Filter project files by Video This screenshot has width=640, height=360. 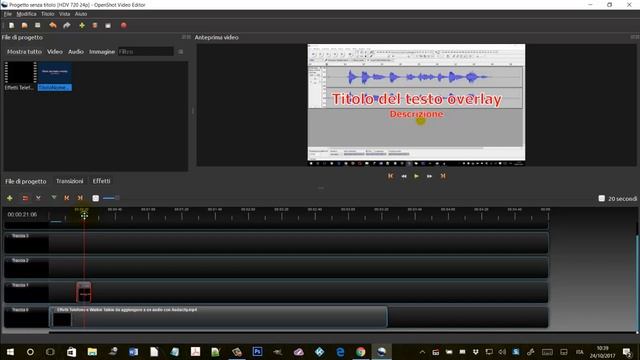[x=55, y=52]
